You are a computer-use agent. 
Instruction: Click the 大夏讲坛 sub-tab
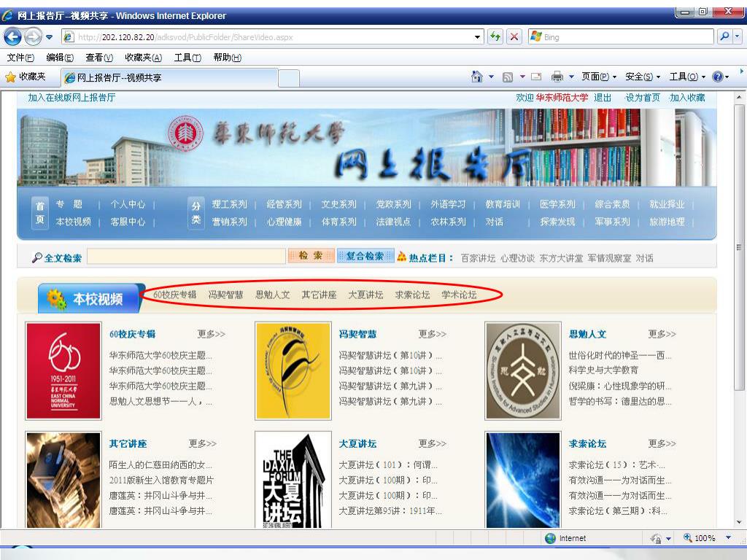point(365,295)
